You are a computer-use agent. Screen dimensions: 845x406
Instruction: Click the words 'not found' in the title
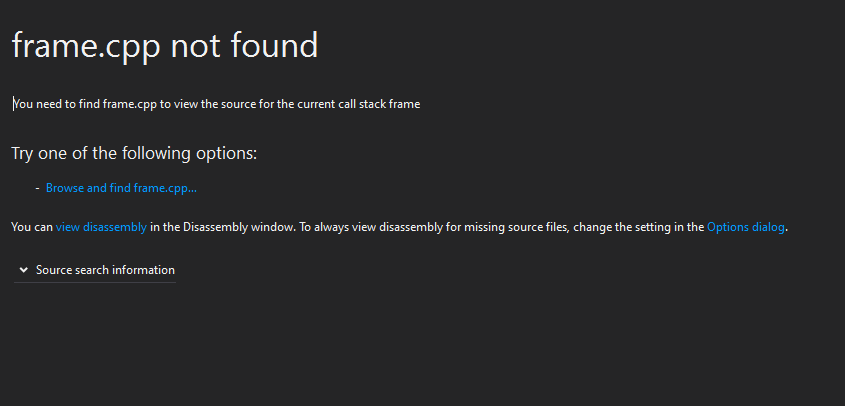tap(244, 45)
